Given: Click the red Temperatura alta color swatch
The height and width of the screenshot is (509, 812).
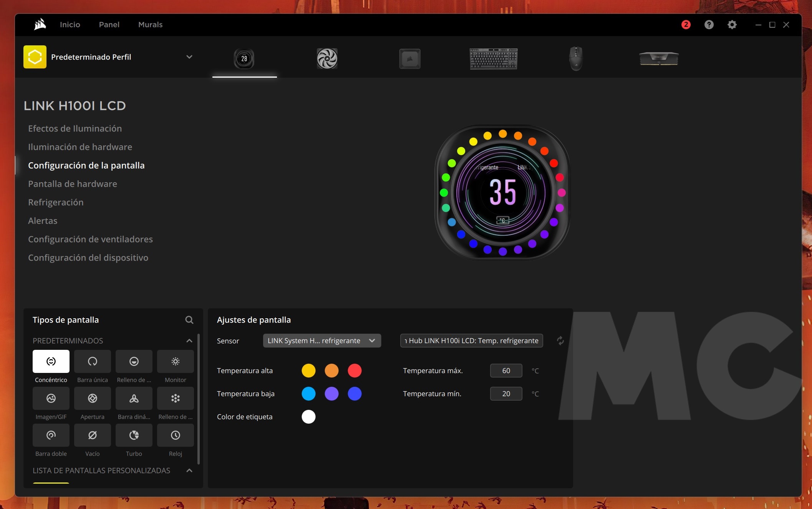Looking at the screenshot, I should coord(355,371).
